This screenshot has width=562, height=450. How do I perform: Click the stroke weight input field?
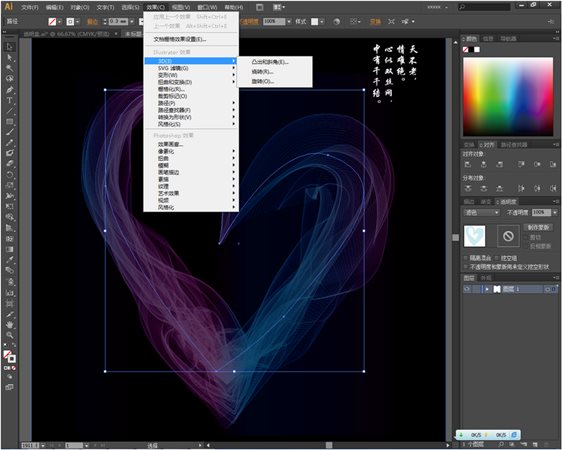click(118, 21)
